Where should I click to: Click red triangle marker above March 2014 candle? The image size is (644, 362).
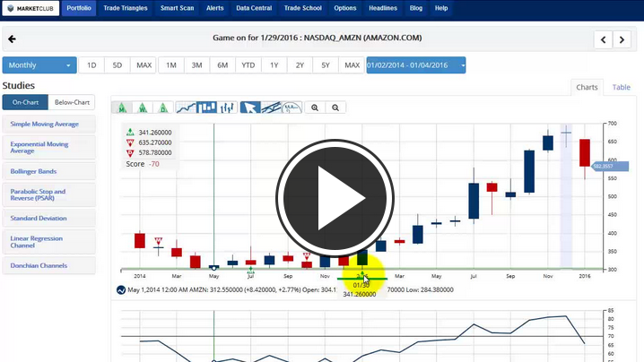click(x=158, y=241)
